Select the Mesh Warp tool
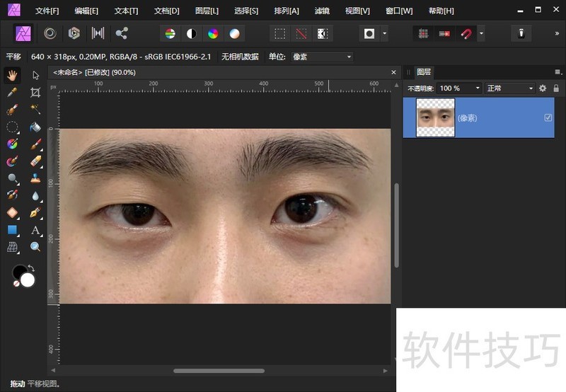 12,247
